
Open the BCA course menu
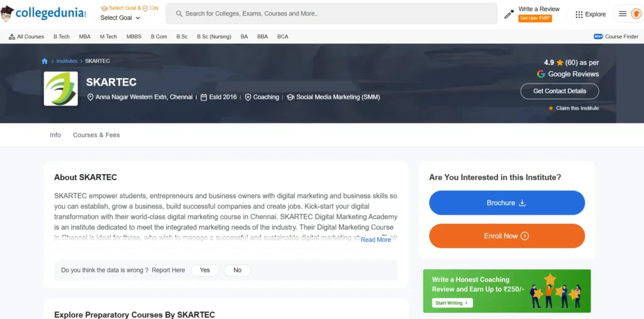282,36
